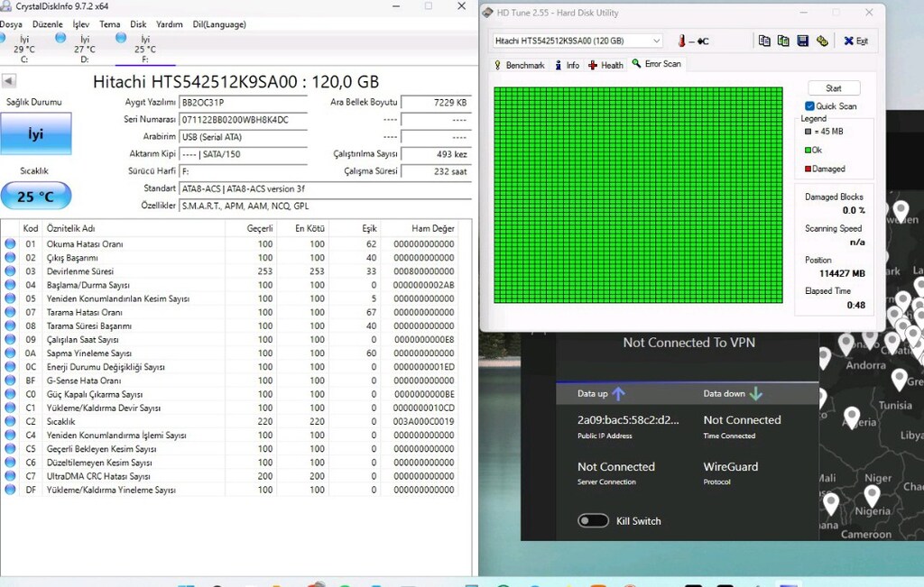Click the İyi health status button
Screen dimensions: 924x587
point(36,133)
